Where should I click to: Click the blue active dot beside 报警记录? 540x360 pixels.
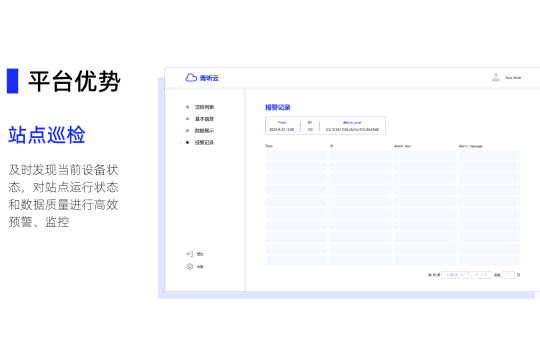187,142
